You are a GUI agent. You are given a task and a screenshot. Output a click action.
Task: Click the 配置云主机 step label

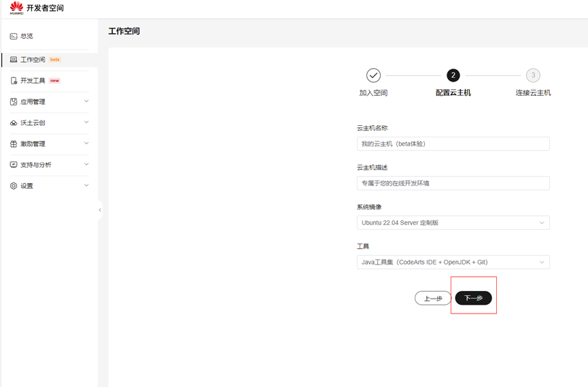click(x=453, y=92)
